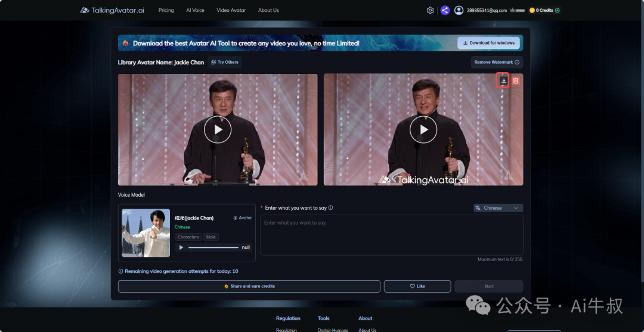
Task: Play the Jackie Chan voice sample
Action: click(x=181, y=247)
